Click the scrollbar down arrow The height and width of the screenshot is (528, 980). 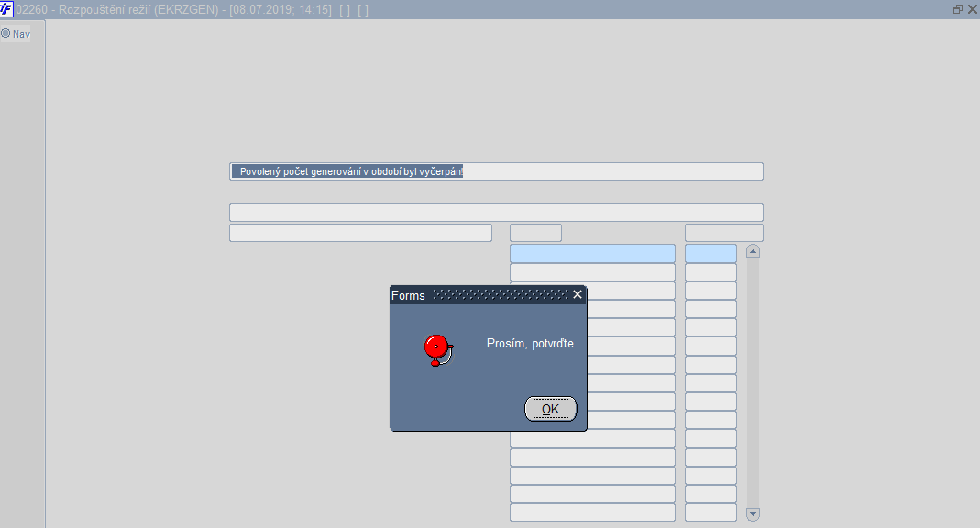click(x=754, y=514)
